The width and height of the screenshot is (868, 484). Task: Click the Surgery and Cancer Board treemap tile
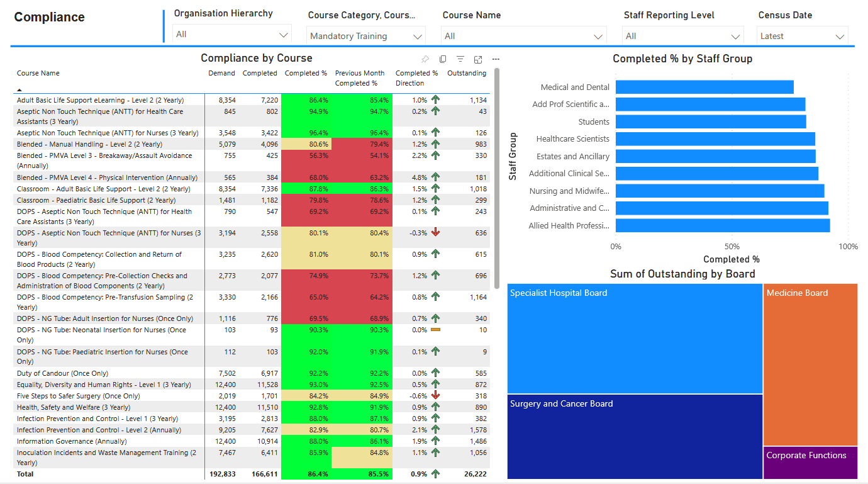coord(635,437)
